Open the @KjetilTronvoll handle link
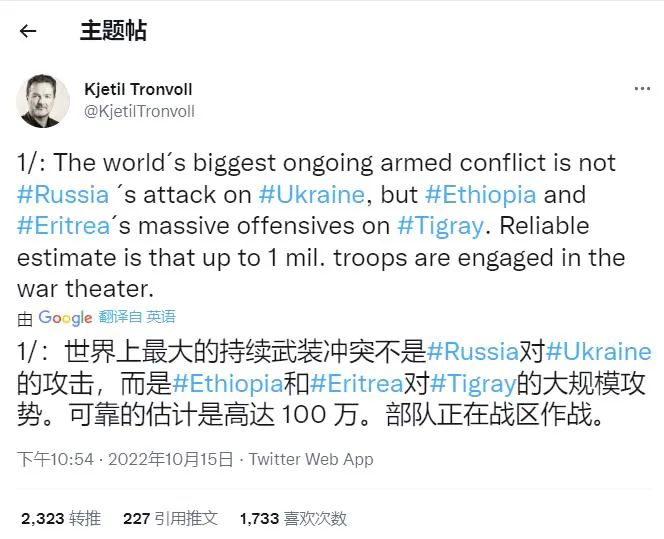The height and width of the screenshot is (539, 664). click(139, 111)
